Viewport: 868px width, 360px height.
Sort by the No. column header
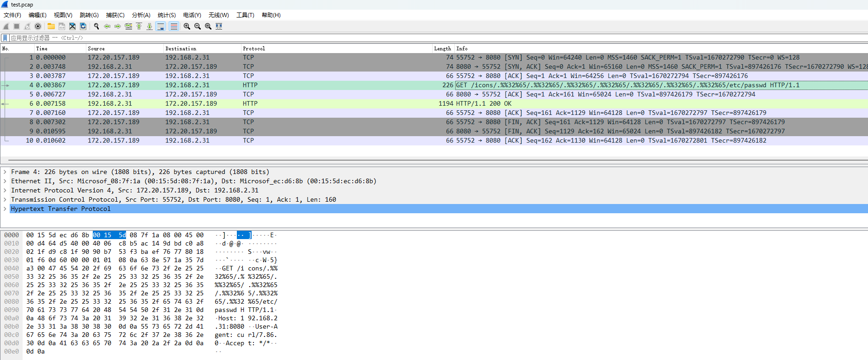tap(17, 48)
